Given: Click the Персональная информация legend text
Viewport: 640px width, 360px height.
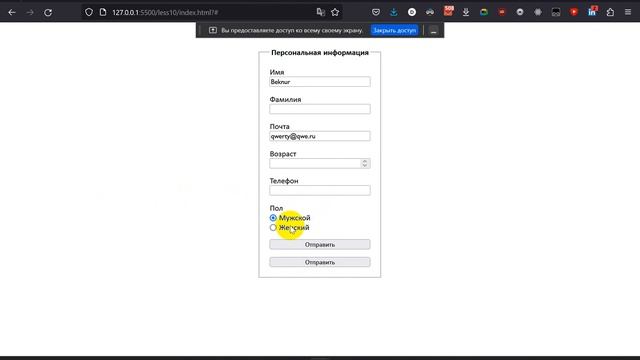Looking at the screenshot, I should 320,53.
